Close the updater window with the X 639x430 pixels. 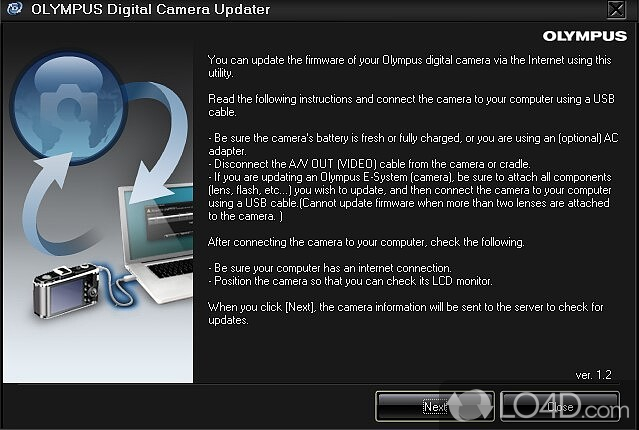click(x=616, y=9)
